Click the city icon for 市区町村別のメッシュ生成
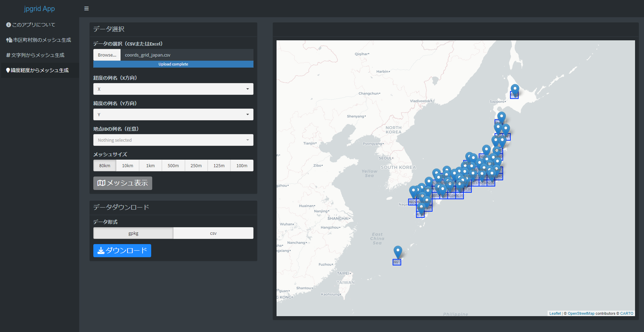The height and width of the screenshot is (332, 644). click(9, 40)
